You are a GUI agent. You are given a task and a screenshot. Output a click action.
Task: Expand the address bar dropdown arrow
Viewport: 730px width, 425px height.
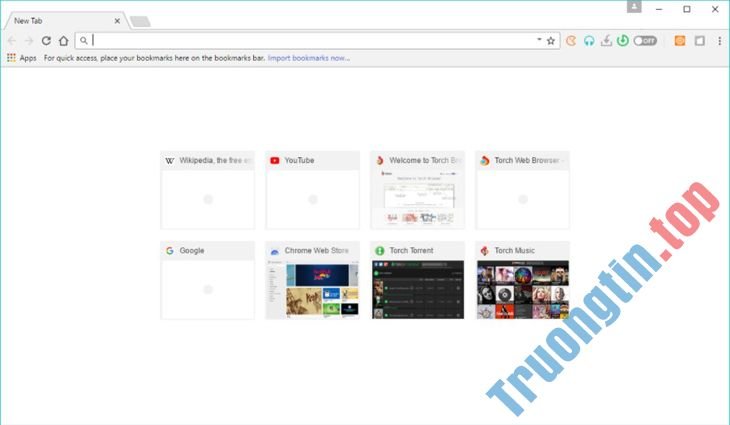[x=539, y=40]
